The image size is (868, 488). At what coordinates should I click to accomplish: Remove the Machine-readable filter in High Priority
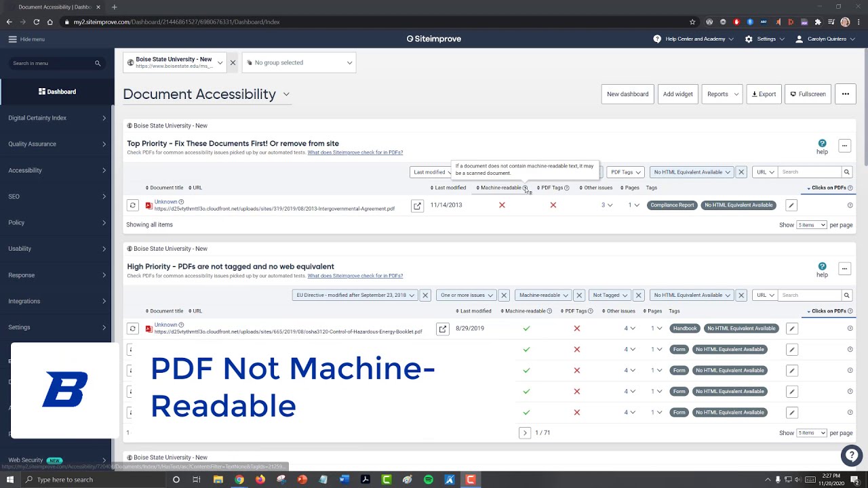pos(579,296)
